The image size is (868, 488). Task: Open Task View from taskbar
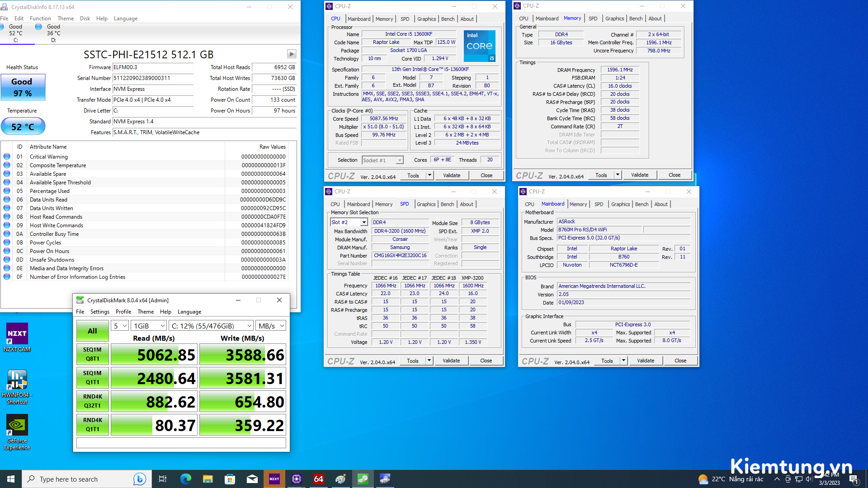(163, 479)
